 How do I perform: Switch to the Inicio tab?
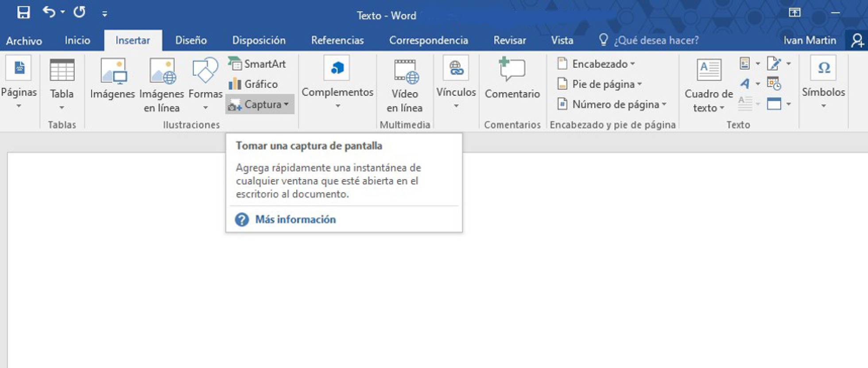[x=77, y=40]
